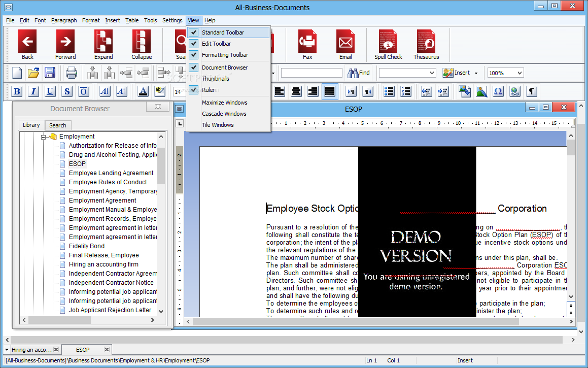The image size is (588, 368).
Task: Choose Tile Windows from View menu
Action: (228, 125)
